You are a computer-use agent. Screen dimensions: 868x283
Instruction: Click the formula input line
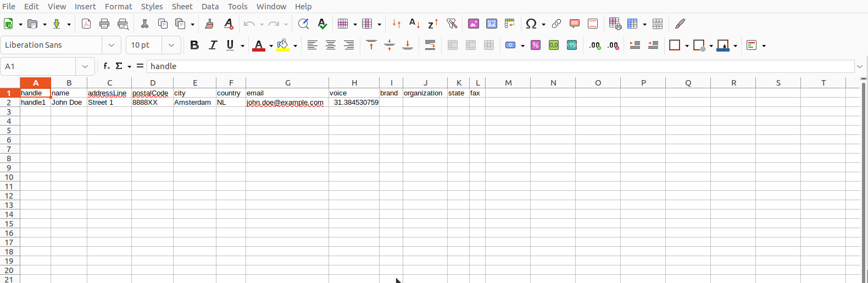[x=500, y=66]
